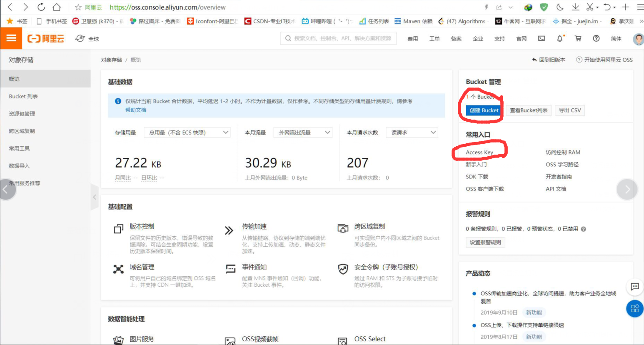Viewport: 644px width, 345px height.
Task: Open the blue apps grid button
Action: [635, 308]
